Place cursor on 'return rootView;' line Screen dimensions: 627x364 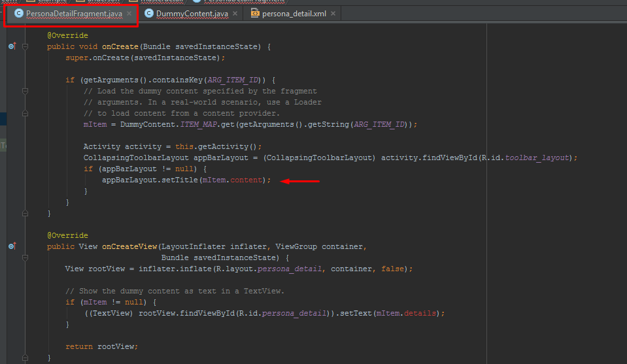tap(101, 346)
